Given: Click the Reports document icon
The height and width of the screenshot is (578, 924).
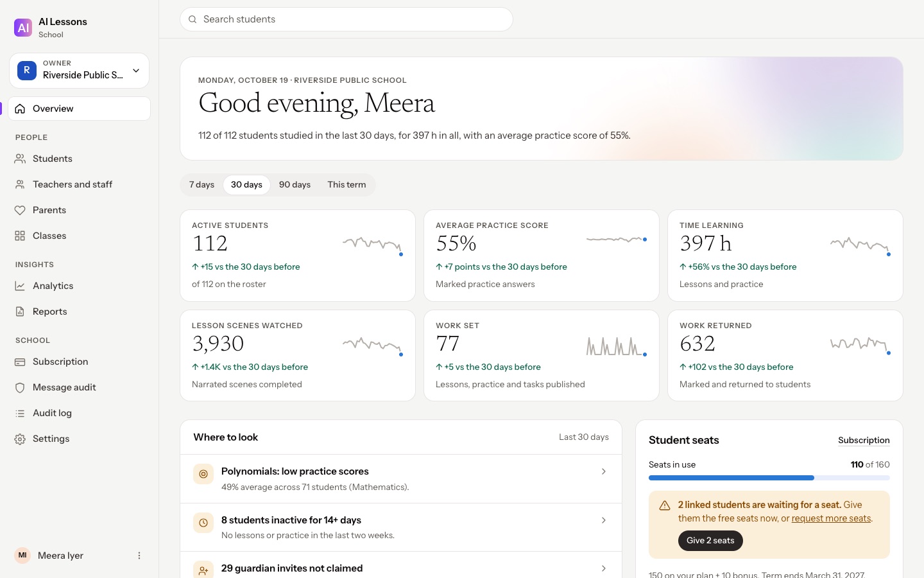Looking at the screenshot, I should (20, 311).
